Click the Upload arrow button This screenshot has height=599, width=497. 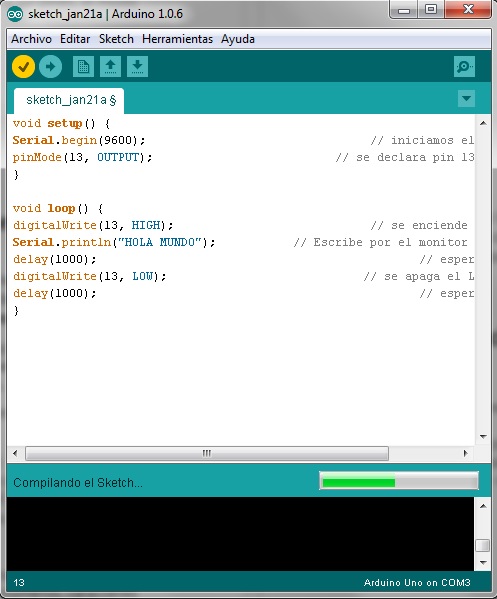50,67
